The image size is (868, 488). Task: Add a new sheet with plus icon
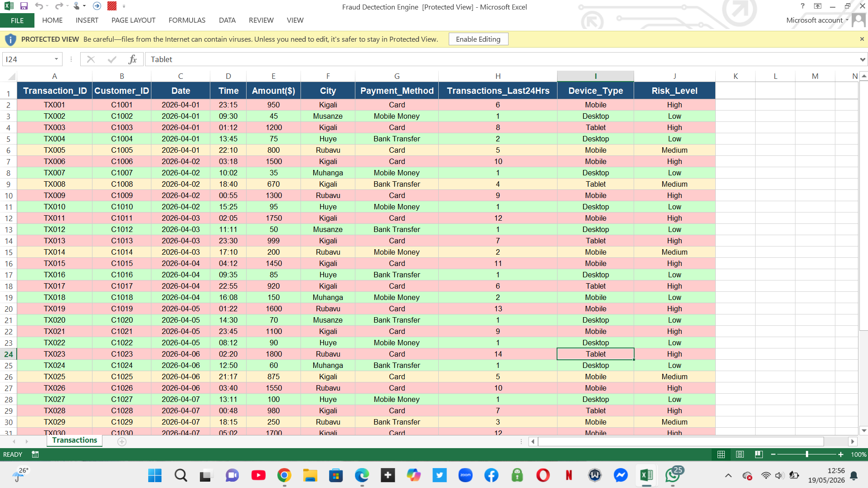[x=122, y=442]
